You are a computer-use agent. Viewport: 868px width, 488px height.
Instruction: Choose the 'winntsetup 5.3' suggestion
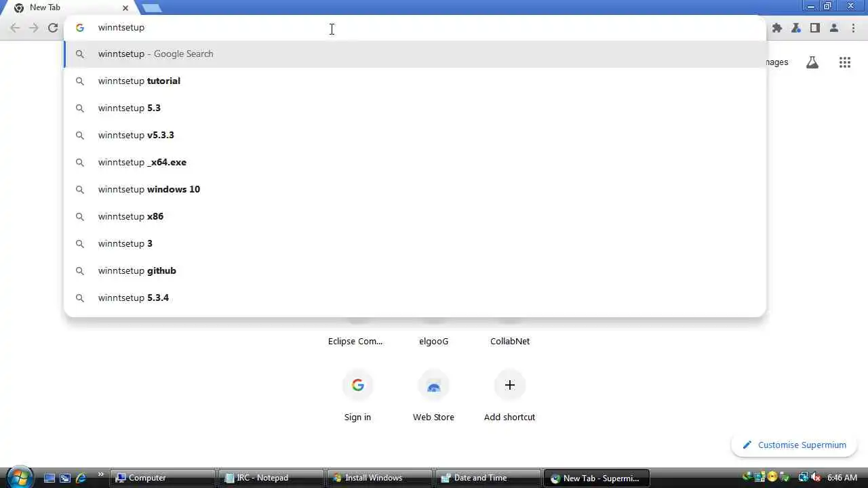pyautogui.click(x=415, y=108)
